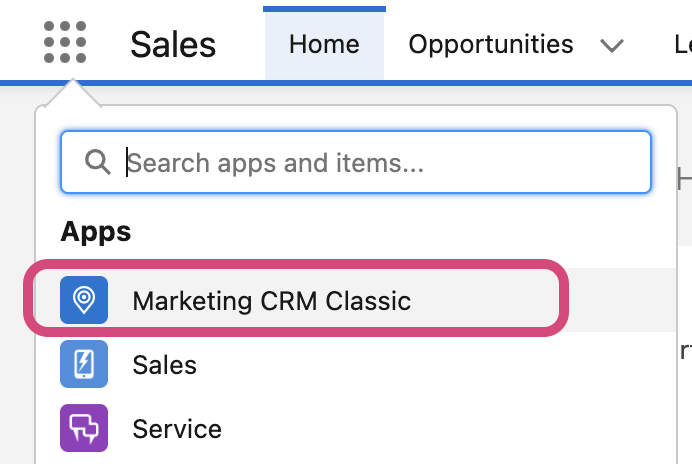The height and width of the screenshot is (464, 692).
Task: Click the blue active indicator above Home
Action: pos(324,9)
